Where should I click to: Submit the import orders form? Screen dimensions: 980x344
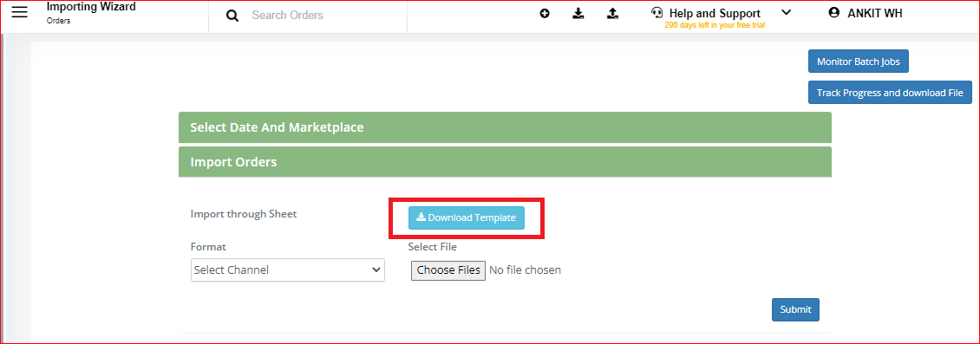[795, 309]
